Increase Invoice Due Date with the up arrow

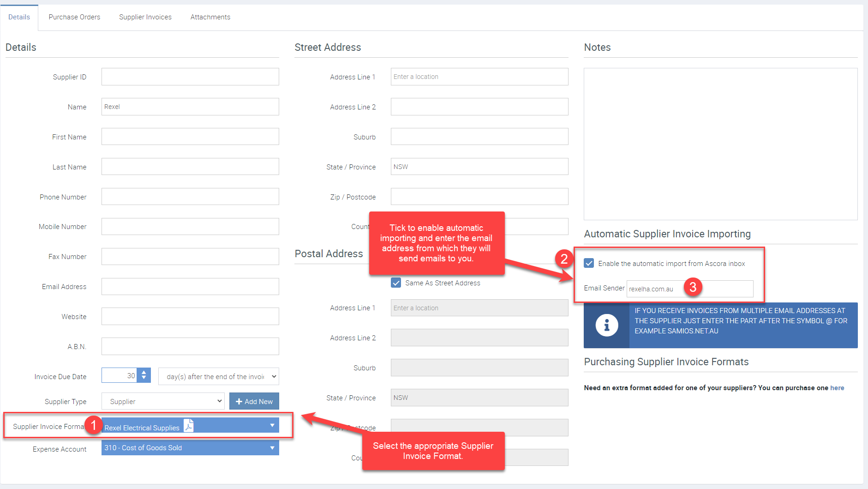[144, 372]
